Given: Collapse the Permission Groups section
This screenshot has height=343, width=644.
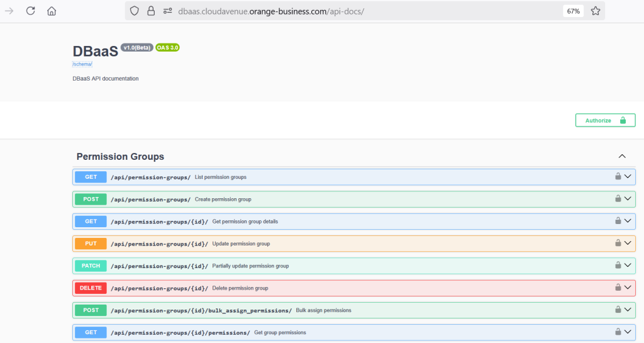Looking at the screenshot, I should coord(622,156).
